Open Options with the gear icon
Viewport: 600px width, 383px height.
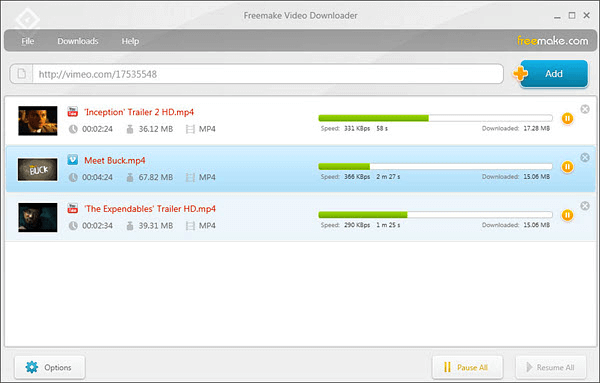[50, 367]
